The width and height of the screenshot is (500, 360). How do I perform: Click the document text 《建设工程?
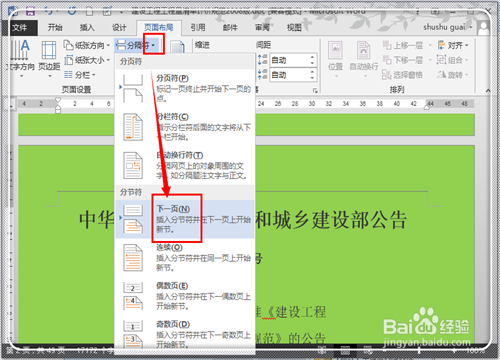click(295, 312)
